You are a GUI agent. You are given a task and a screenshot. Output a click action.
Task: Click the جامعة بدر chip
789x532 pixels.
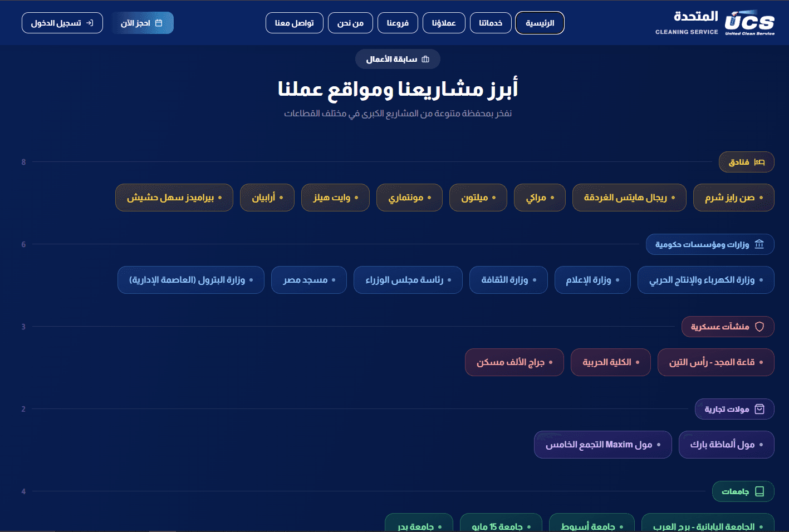pos(419,524)
